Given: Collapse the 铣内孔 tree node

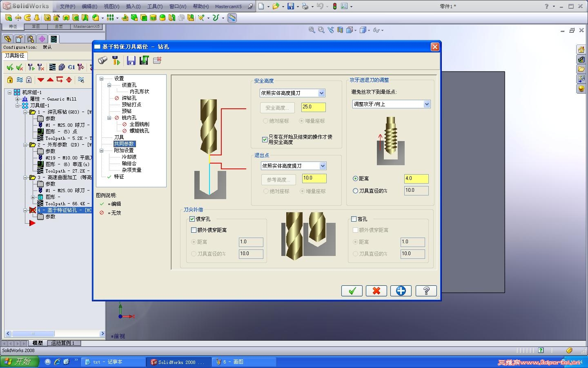Looking at the screenshot, I should [x=109, y=118].
